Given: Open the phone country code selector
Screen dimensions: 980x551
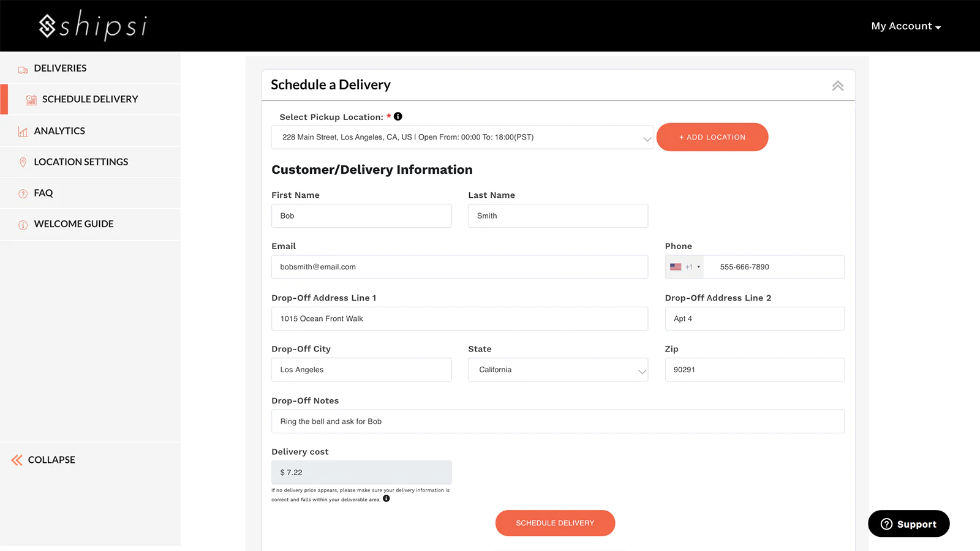Looking at the screenshot, I should (x=685, y=267).
